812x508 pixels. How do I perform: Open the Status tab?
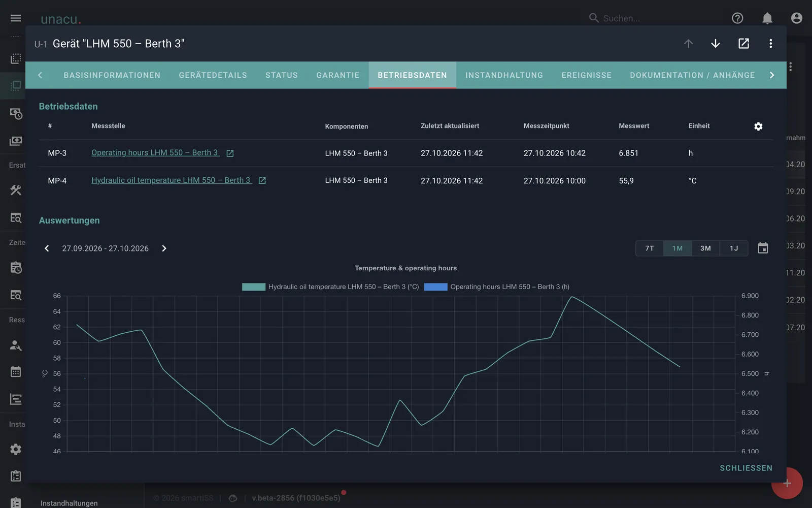(x=282, y=75)
